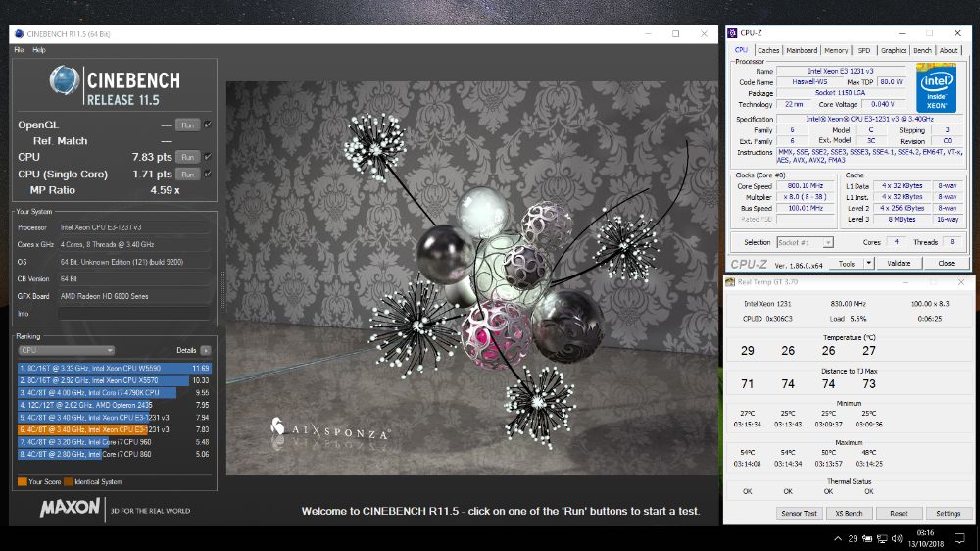Toggle the CPU test checkbox
The width and height of the screenshot is (980, 551).
coord(208,156)
